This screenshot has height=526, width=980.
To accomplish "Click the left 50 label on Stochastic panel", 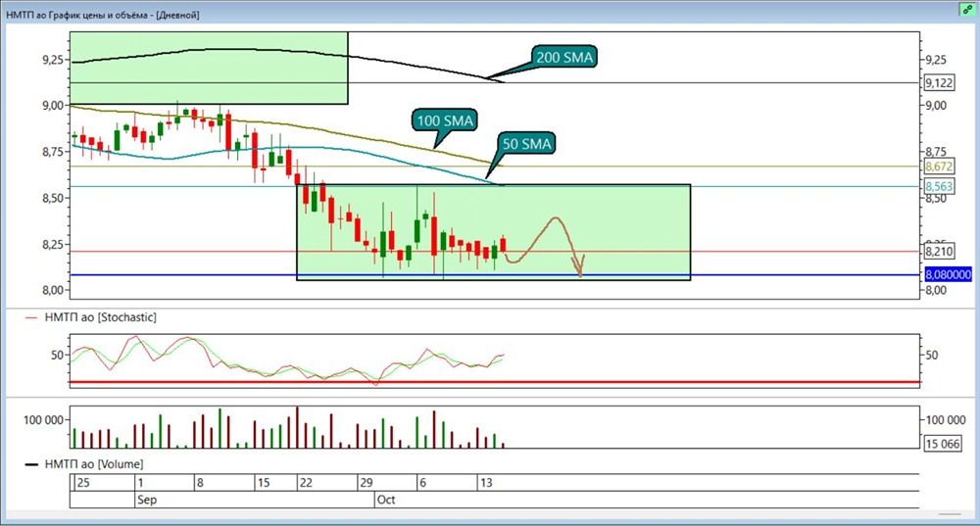I will click(x=58, y=355).
